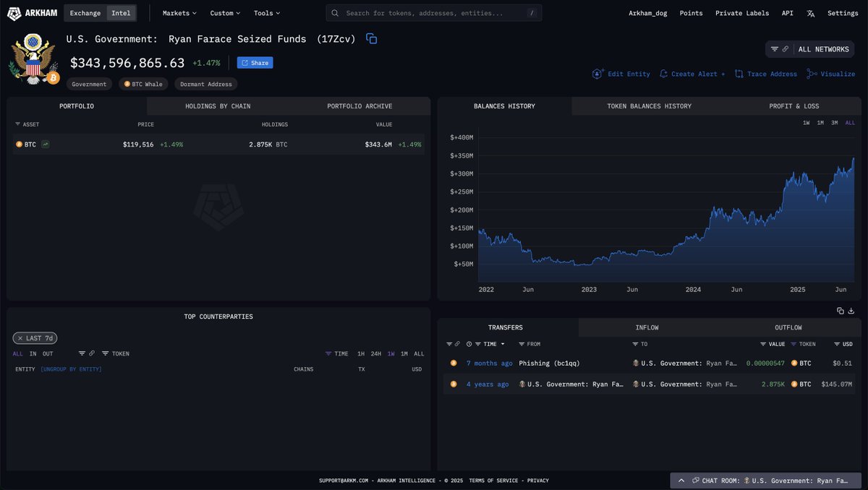
Task: Switch to the Holdings by Chain tab
Action: click(218, 106)
